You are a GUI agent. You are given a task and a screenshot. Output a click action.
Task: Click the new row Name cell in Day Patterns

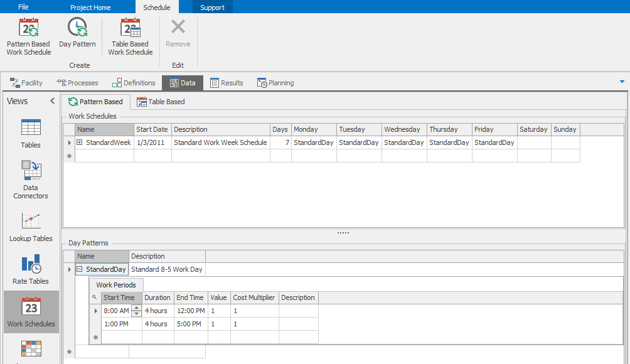coord(102,352)
